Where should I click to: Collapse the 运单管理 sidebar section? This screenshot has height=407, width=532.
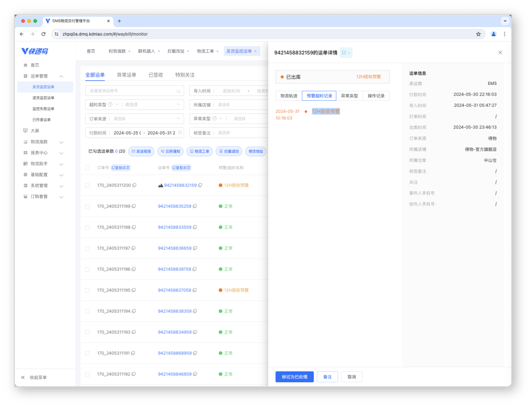pyautogui.click(x=61, y=76)
